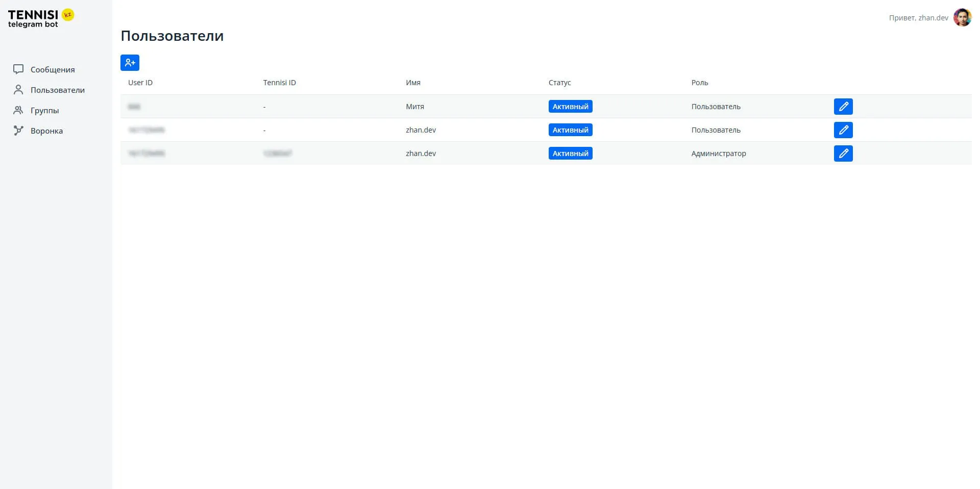The width and height of the screenshot is (980, 489).
Task: Edit the Администратор user row
Action: [843, 153]
